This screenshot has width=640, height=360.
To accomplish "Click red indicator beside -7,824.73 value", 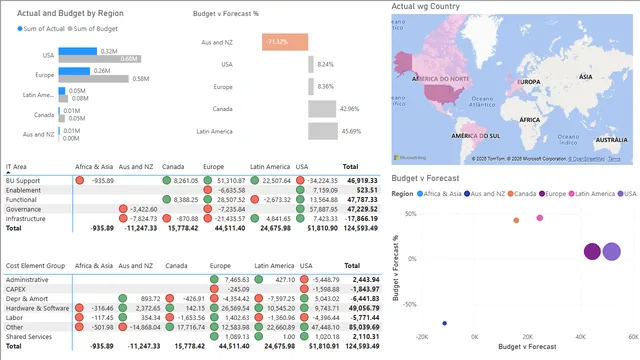I will [x=123, y=218].
